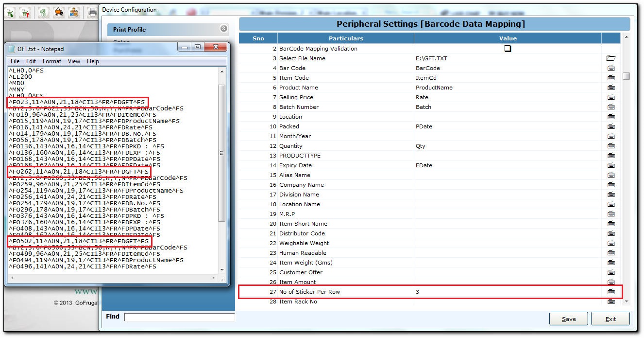
Task: Click keyboard icon in Selling Price row
Action: (611, 97)
